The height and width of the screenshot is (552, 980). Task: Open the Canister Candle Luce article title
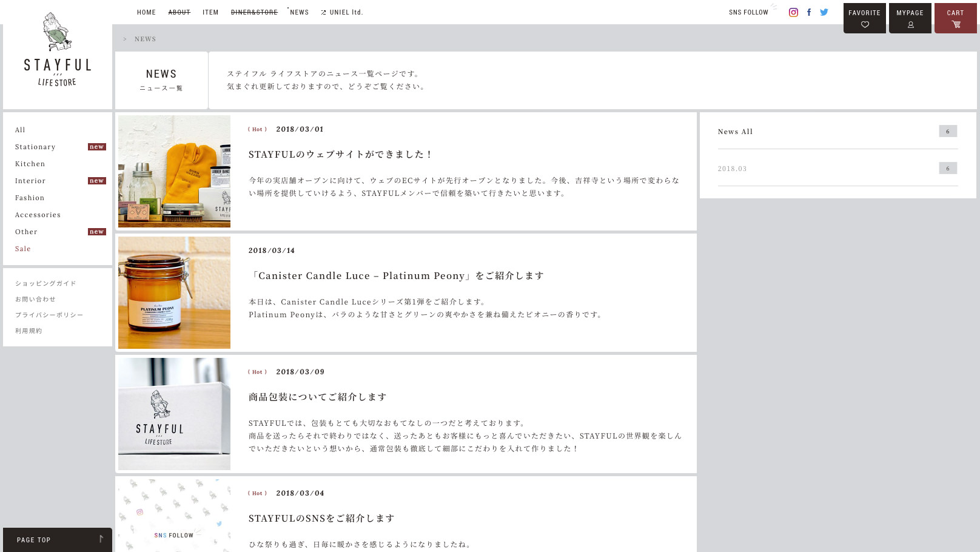pyautogui.click(x=397, y=275)
